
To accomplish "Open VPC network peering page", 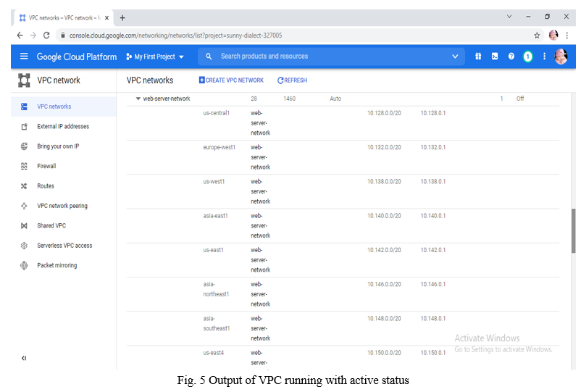I will pos(62,206).
